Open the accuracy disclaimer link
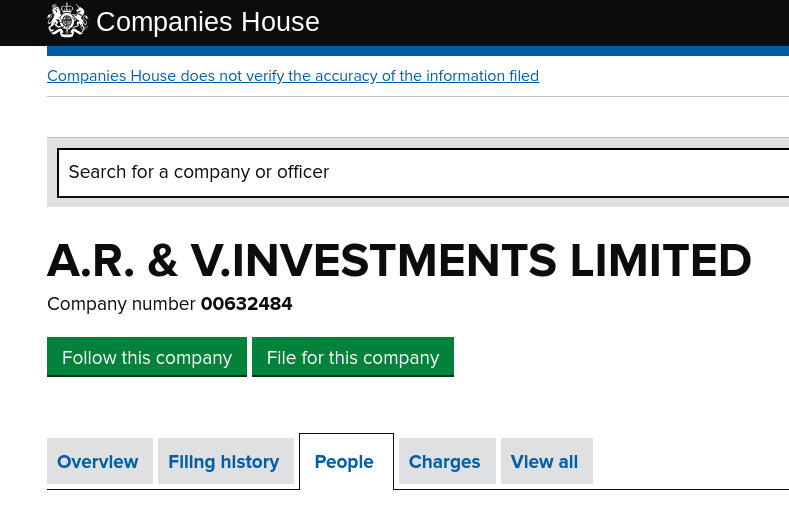The image size is (789, 522). 293,76
